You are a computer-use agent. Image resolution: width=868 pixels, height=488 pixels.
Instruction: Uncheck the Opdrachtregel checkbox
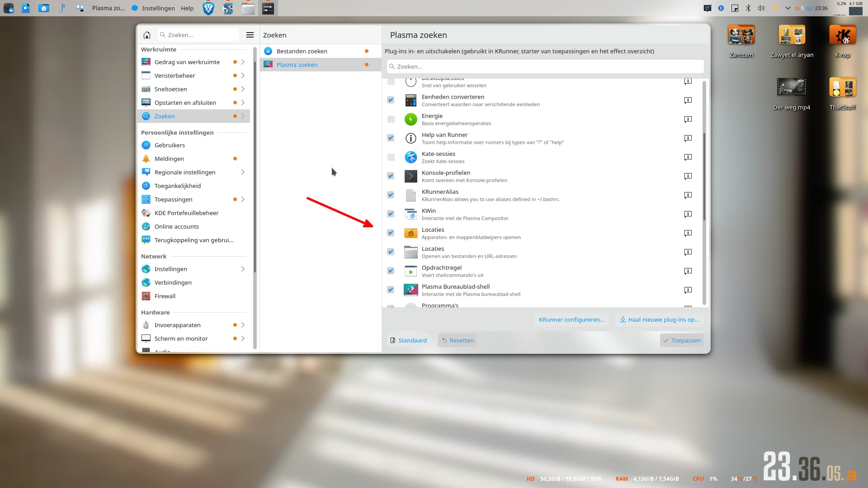(x=391, y=271)
